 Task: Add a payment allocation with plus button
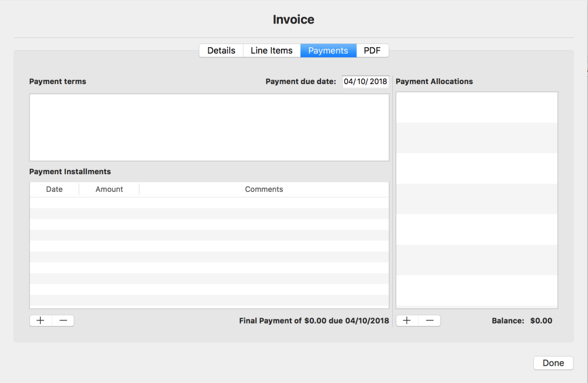tap(406, 320)
